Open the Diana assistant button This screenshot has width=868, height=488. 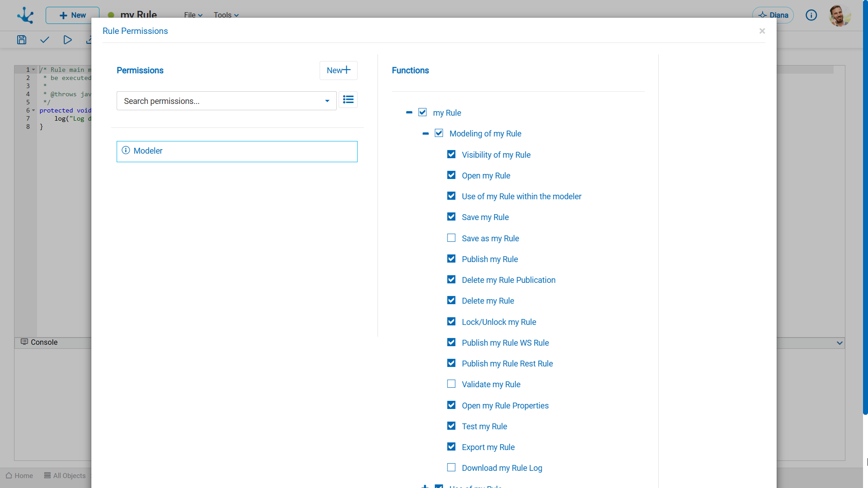pyautogui.click(x=773, y=15)
